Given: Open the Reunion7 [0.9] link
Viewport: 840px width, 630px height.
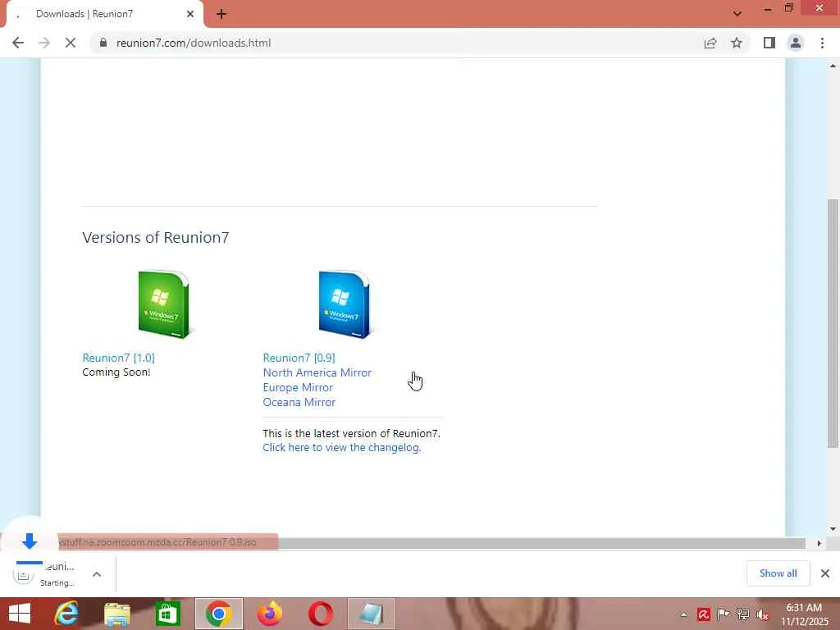Looking at the screenshot, I should (299, 358).
